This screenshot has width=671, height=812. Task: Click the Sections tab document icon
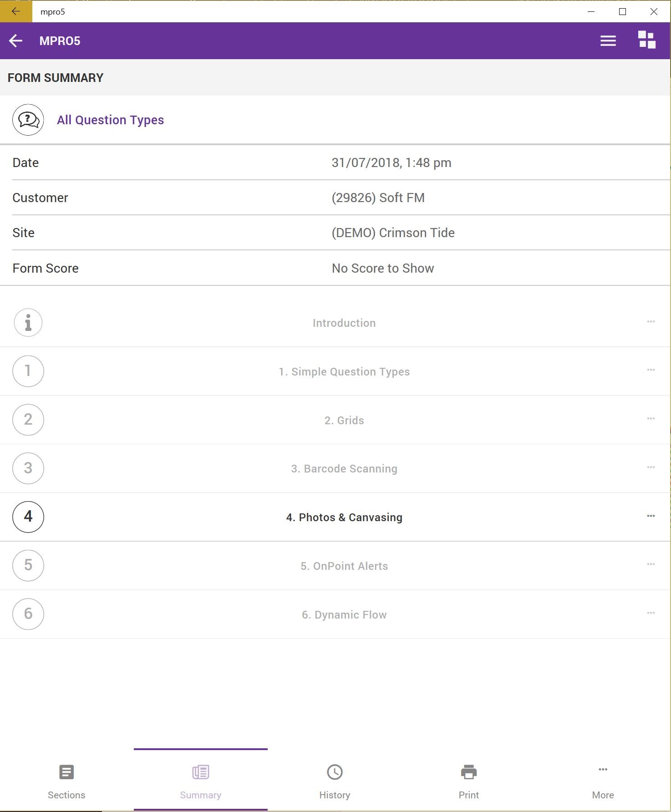click(66, 772)
